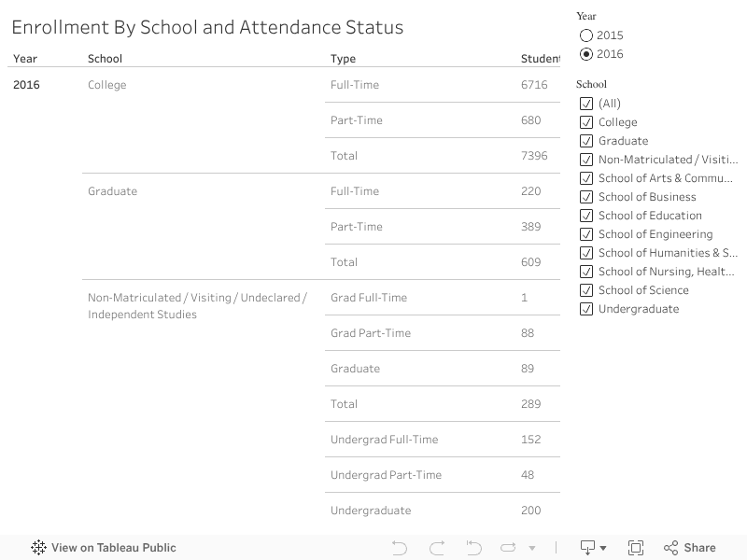Click the Redo arrow in the toolbar

click(x=436, y=548)
